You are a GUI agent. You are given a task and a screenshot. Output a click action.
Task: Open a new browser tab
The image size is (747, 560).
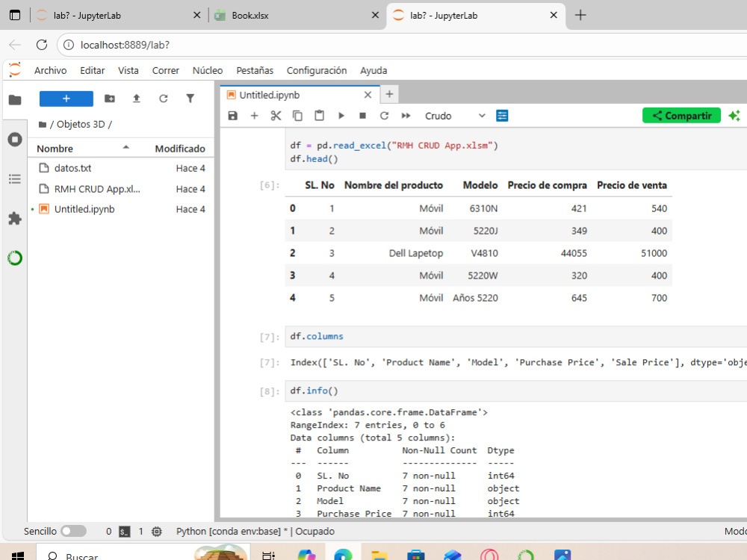[580, 15]
